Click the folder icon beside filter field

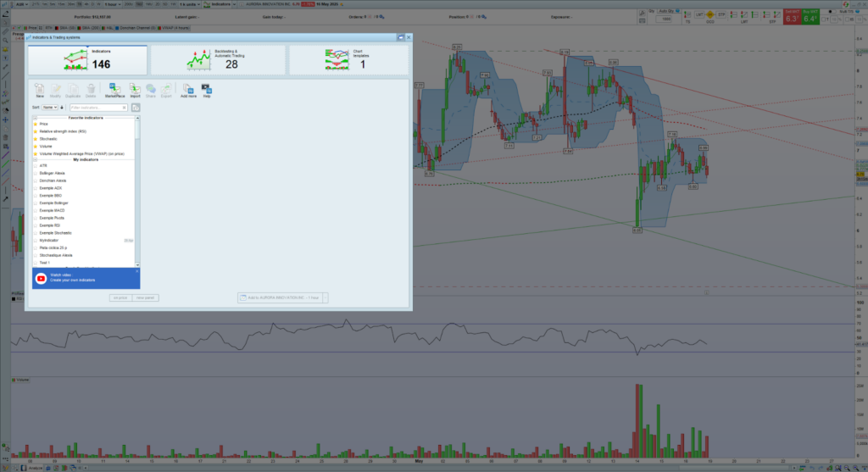(x=136, y=108)
